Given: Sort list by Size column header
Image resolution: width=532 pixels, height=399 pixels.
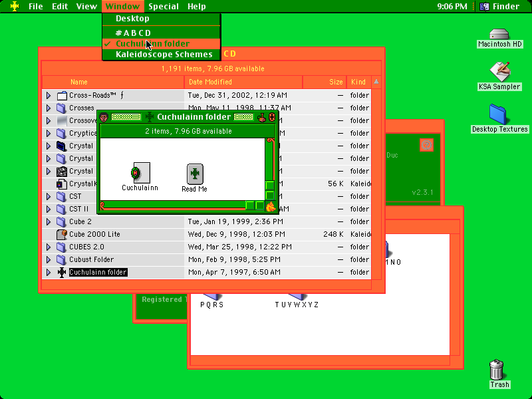Looking at the screenshot, I should pos(325,82).
